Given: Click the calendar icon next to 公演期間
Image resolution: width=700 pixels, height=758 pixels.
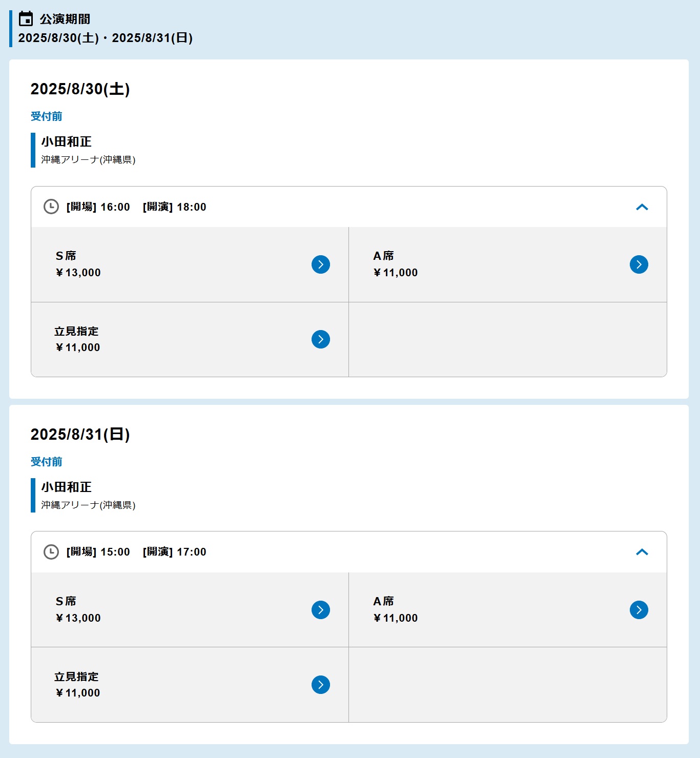Looking at the screenshot, I should [x=26, y=19].
